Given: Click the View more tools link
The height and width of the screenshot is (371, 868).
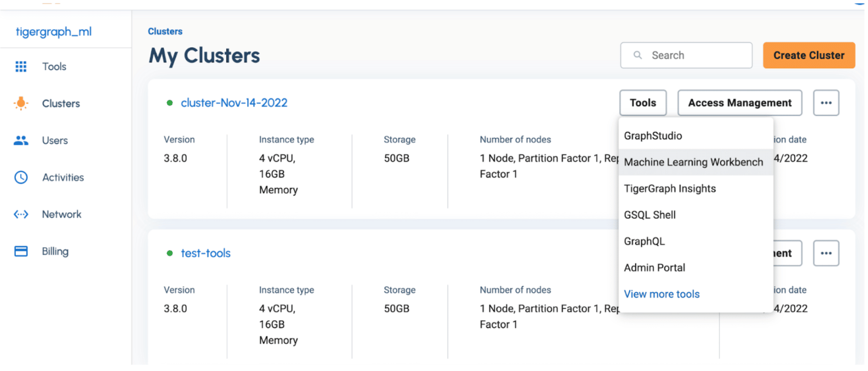Looking at the screenshot, I should click(x=662, y=294).
